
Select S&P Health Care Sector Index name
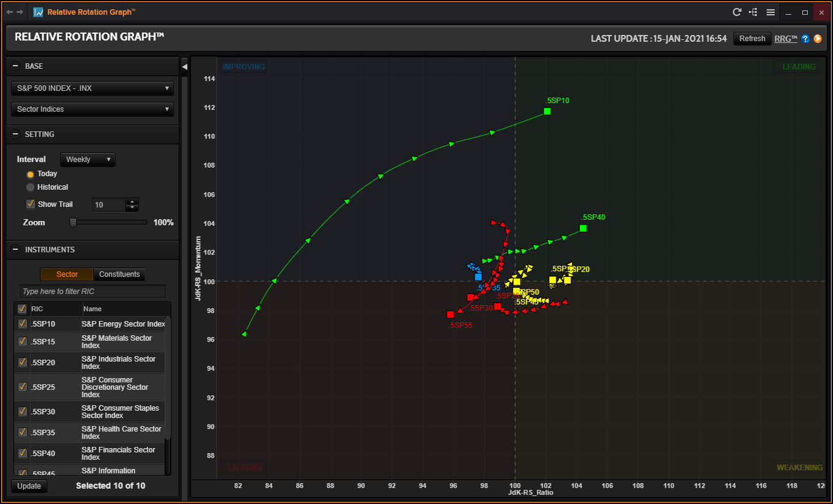[x=122, y=433]
